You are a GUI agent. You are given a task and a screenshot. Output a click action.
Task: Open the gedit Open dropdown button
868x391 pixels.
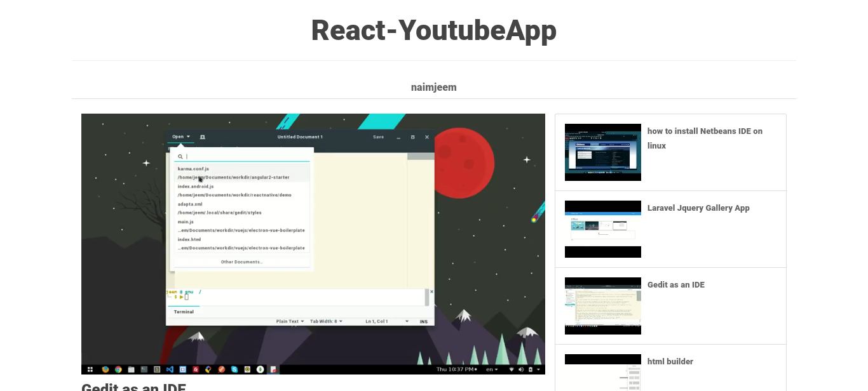pos(181,137)
